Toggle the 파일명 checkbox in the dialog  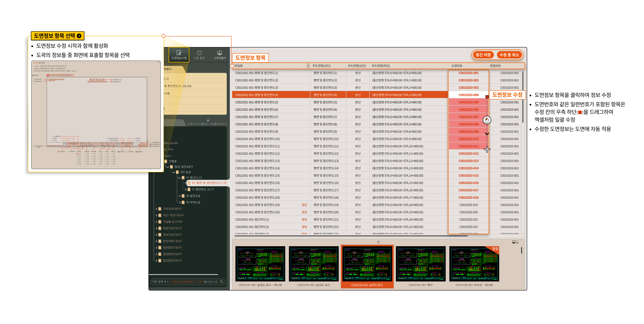tap(33, 75)
